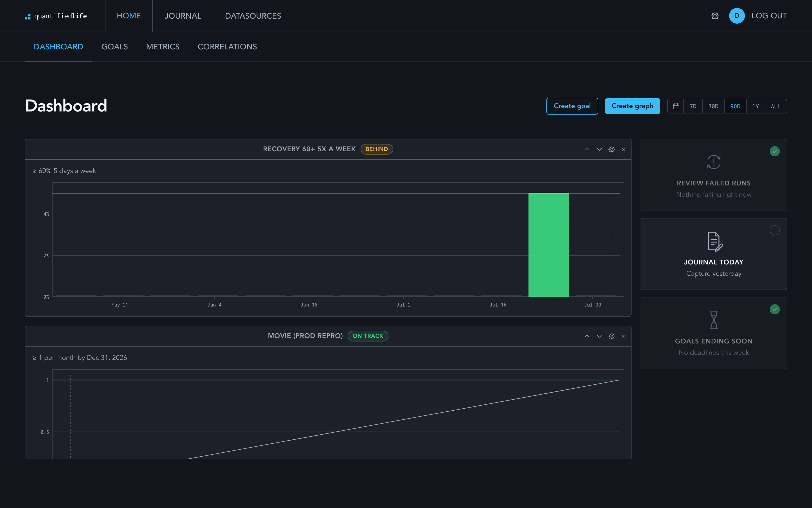The image size is (812, 508).
Task: Click the 'Jun 18' axis label
Action: (309, 305)
